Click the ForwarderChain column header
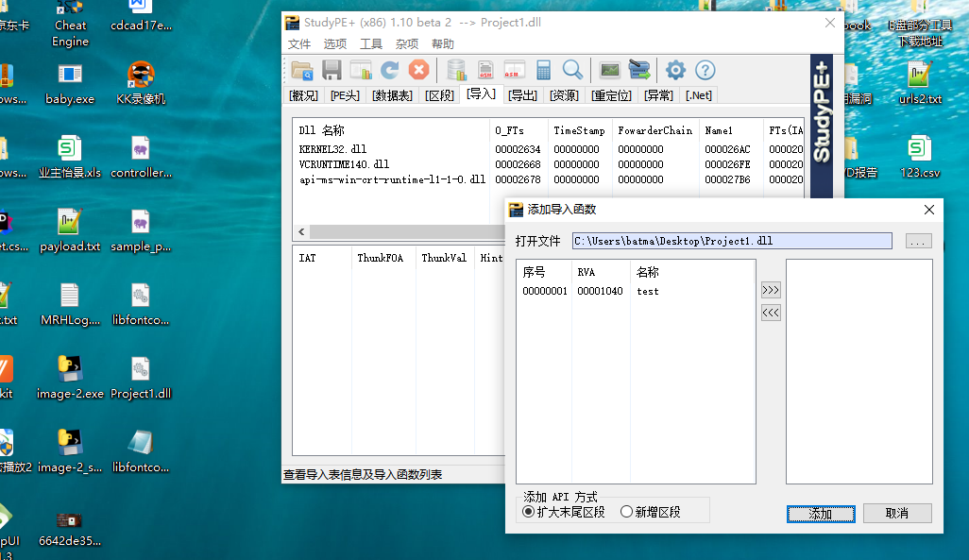Viewport: 969px width, 560px height. [x=655, y=130]
